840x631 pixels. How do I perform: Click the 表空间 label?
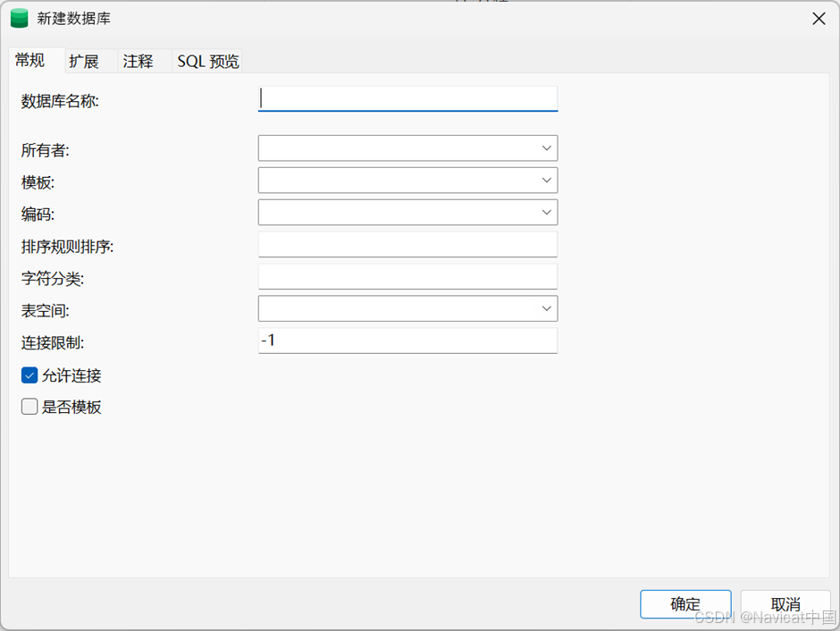45,311
